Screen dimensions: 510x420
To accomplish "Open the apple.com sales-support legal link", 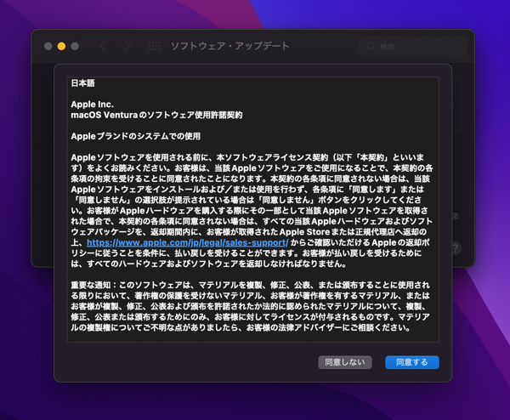I will [187, 242].
